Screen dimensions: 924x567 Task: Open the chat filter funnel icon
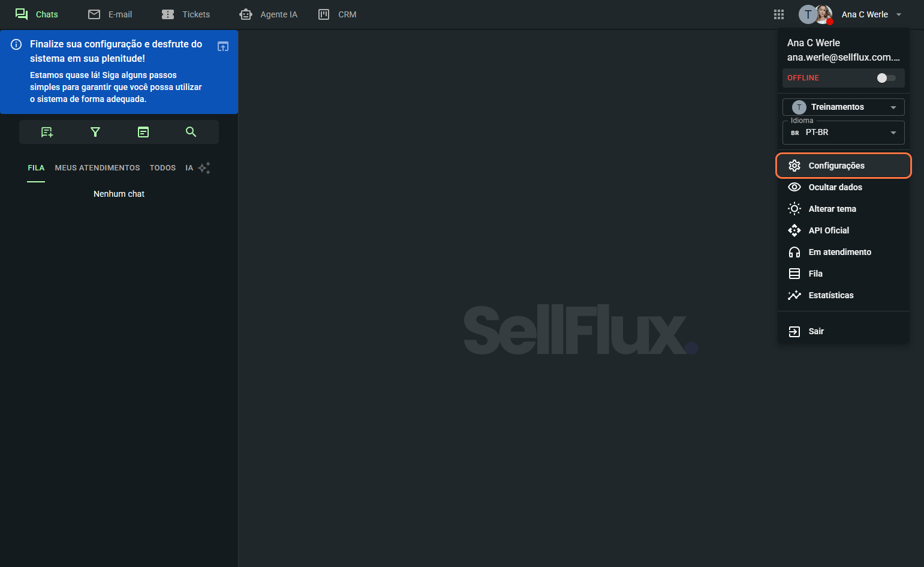(x=95, y=132)
